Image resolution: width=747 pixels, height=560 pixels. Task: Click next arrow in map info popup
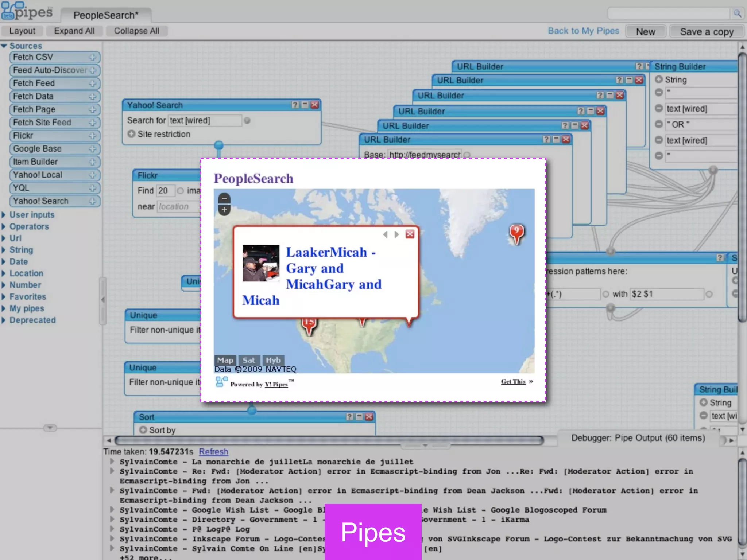pos(396,234)
